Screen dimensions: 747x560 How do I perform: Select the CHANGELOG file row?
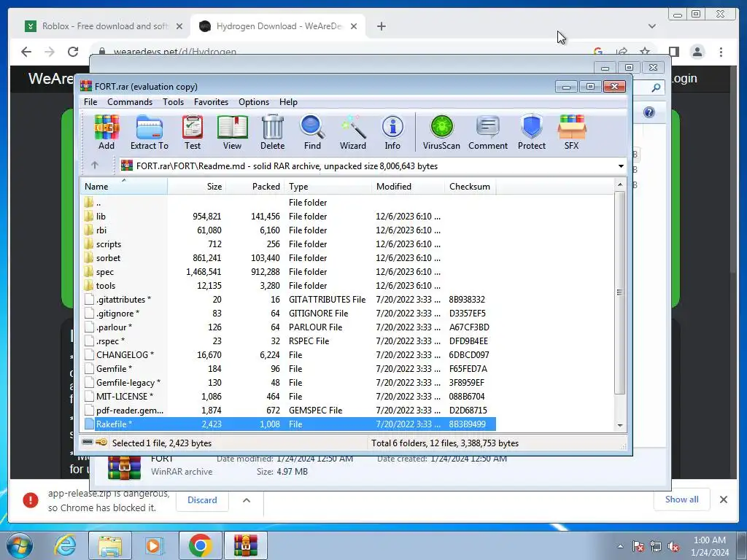[x=287, y=355]
